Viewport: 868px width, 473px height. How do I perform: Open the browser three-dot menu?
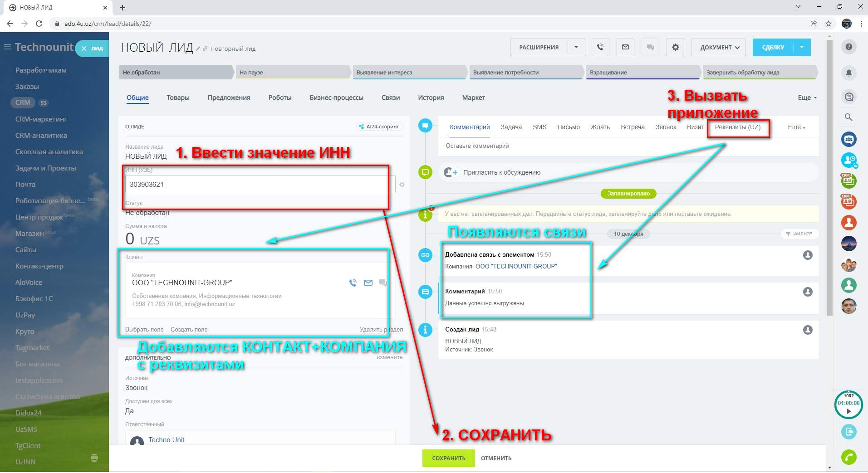tap(861, 24)
